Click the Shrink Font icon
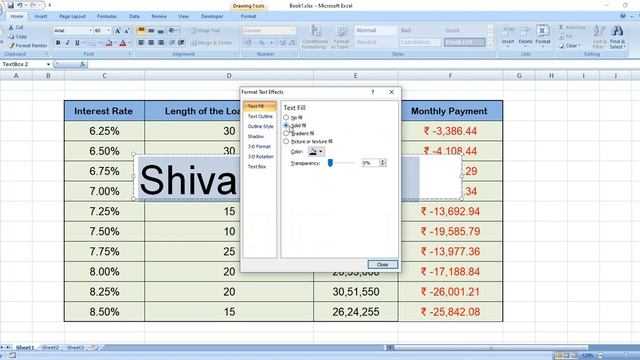 click(127, 31)
